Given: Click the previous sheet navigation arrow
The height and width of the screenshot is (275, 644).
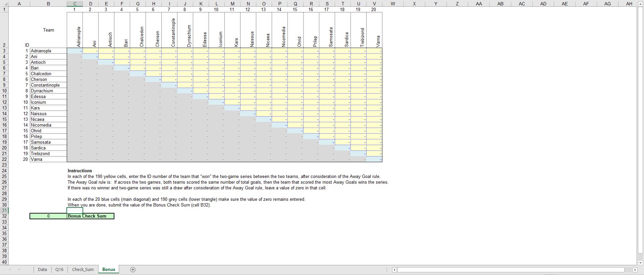Looking at the screenshot, I should pyautogui.click(x=10, y=270).
